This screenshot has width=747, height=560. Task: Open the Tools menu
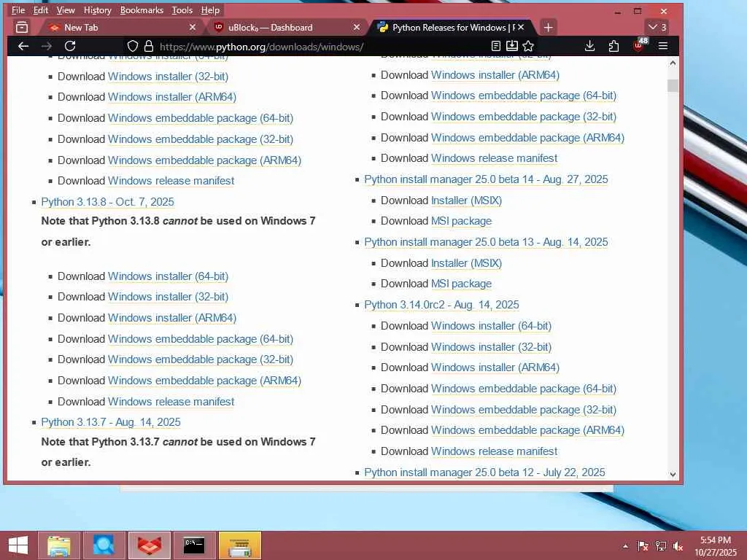(x=182, y=10)
